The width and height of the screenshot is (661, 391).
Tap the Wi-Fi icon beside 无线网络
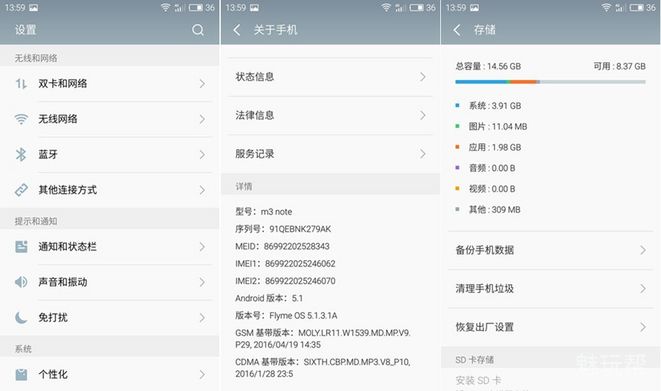[21, 119]
